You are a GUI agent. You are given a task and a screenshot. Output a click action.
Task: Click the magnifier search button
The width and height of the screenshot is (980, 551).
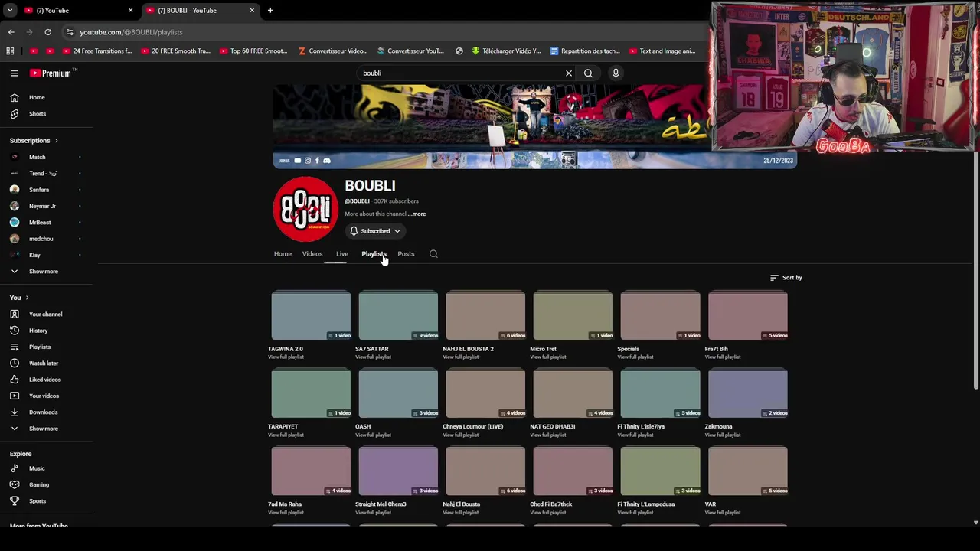588,73
